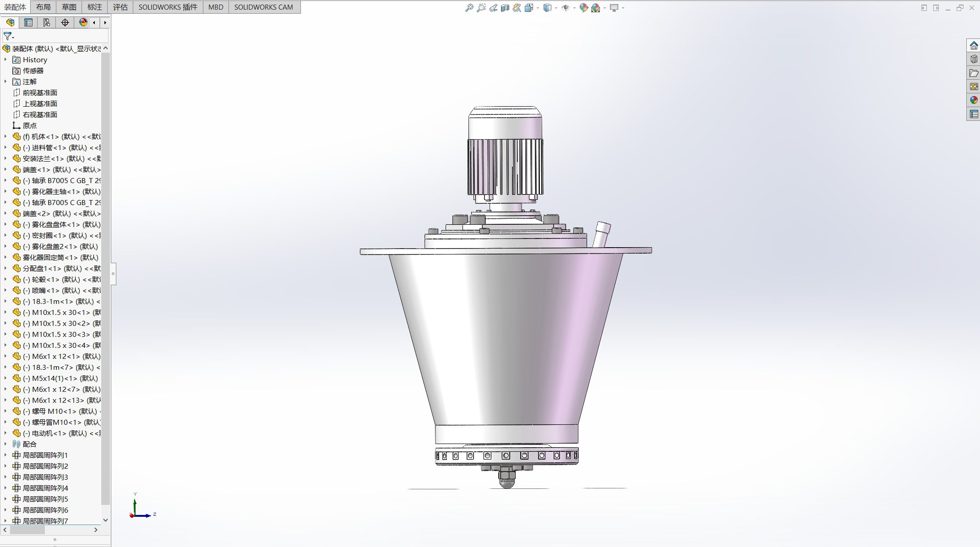This screenshot has height=547, width=980.
Task: Activate the Section View tool
Action: click(x=505, y=8)
